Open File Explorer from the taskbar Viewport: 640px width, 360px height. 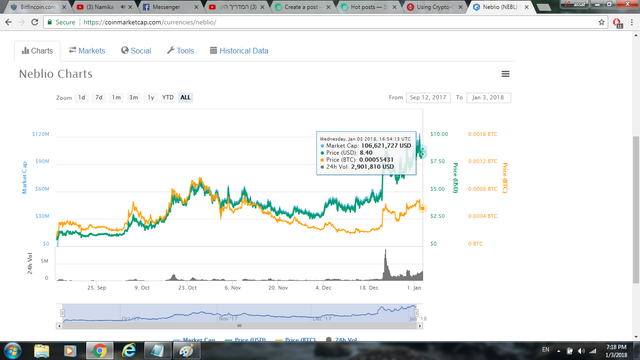click(x=41, y=351)
